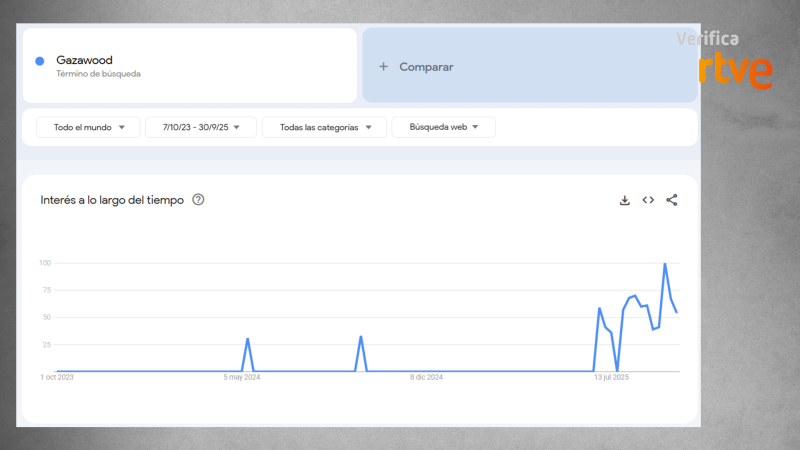Open the 7/10/23 - 30/9/25 date range dropdown
The height and width of the screenshot is (450, 800).
pos(201,127)
